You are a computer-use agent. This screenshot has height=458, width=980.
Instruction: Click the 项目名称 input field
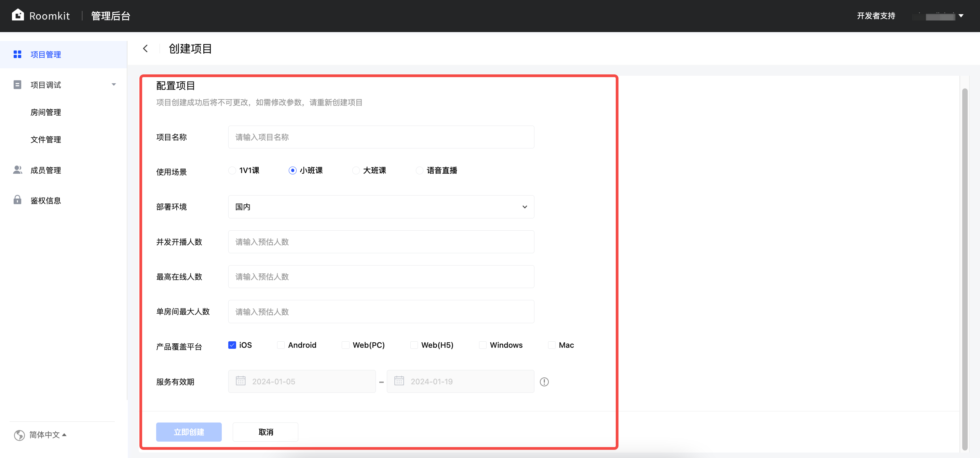pos(381,137)
